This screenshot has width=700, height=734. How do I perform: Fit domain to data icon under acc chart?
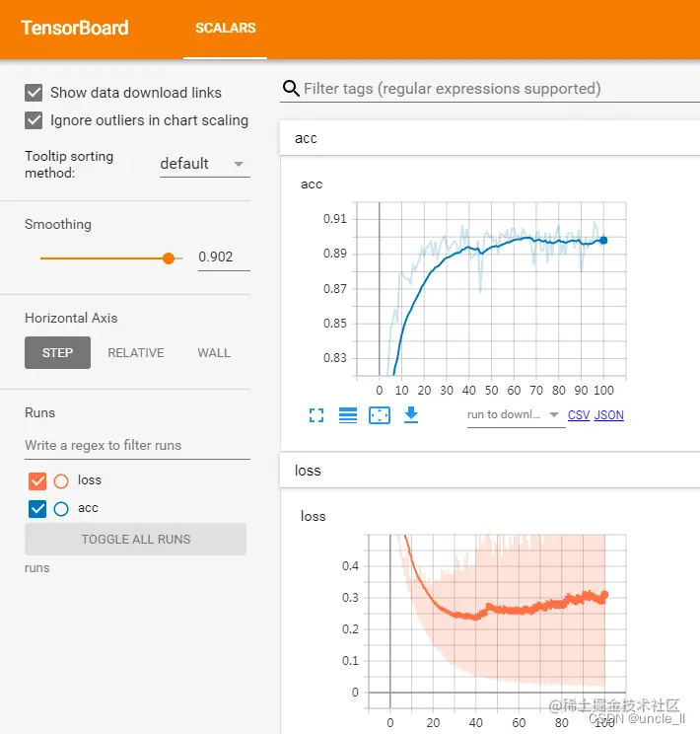click(380, 415)
